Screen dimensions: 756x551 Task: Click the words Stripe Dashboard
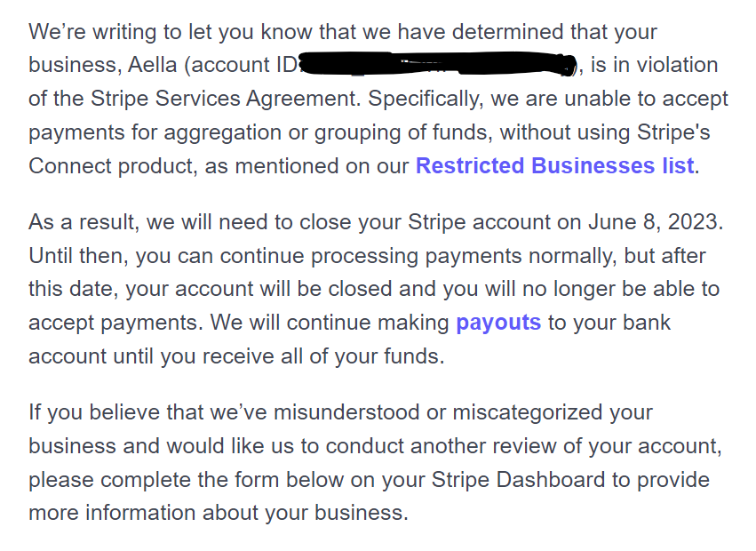(x=518, y=480)
